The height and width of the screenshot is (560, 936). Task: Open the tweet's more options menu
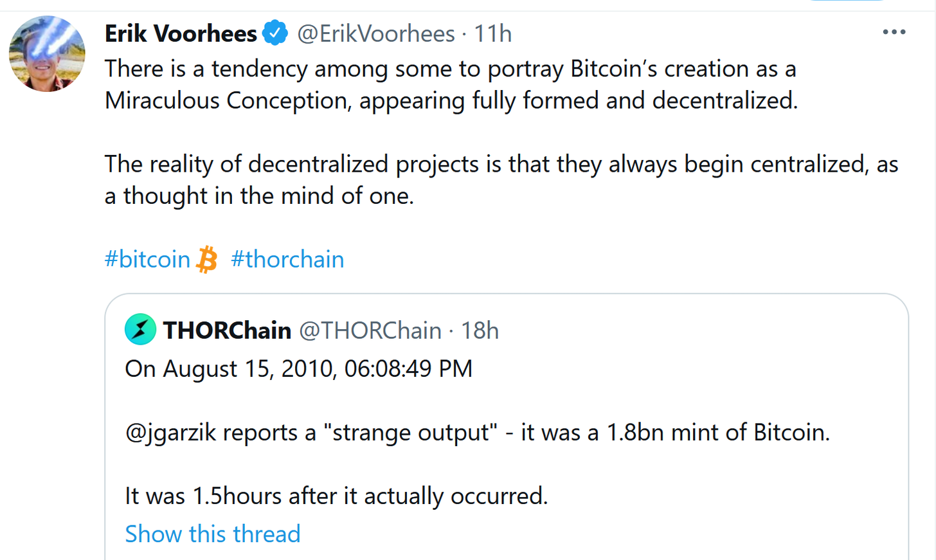(894, 32)
